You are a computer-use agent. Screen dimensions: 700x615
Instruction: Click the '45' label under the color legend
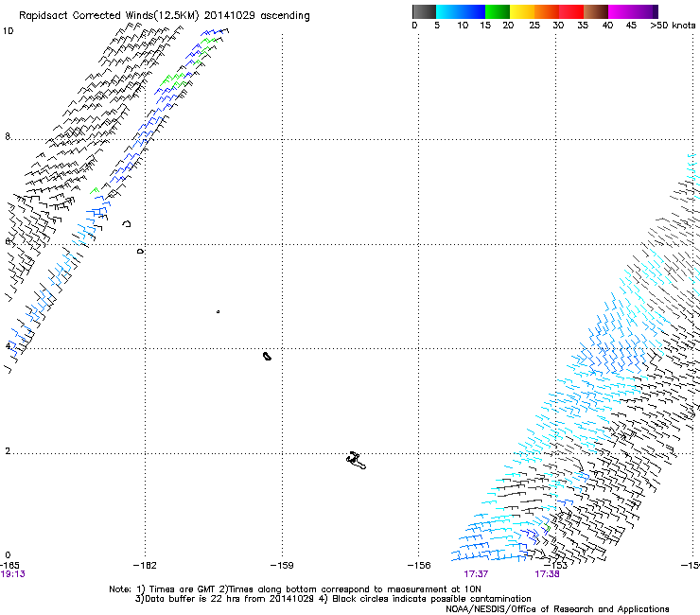[631, 26]
